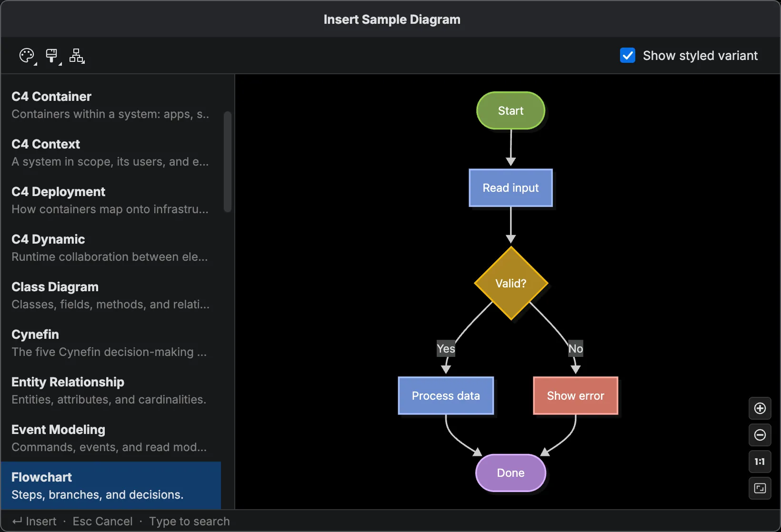
Task: Select the Entity Relationship sample
Action: click(111, 391)
